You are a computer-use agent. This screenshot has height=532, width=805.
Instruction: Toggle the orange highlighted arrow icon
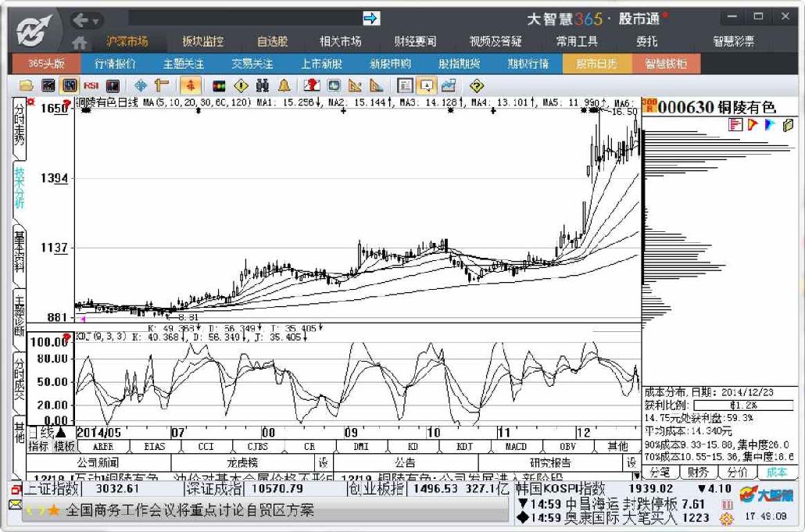coord(191,86)
